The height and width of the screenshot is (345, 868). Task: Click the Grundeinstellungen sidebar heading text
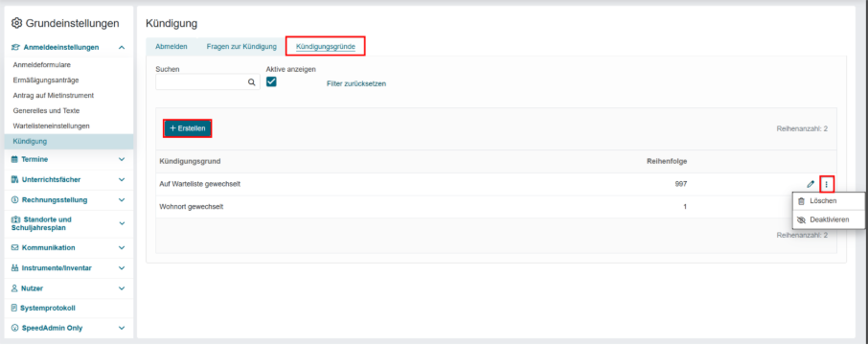[72, 23]
